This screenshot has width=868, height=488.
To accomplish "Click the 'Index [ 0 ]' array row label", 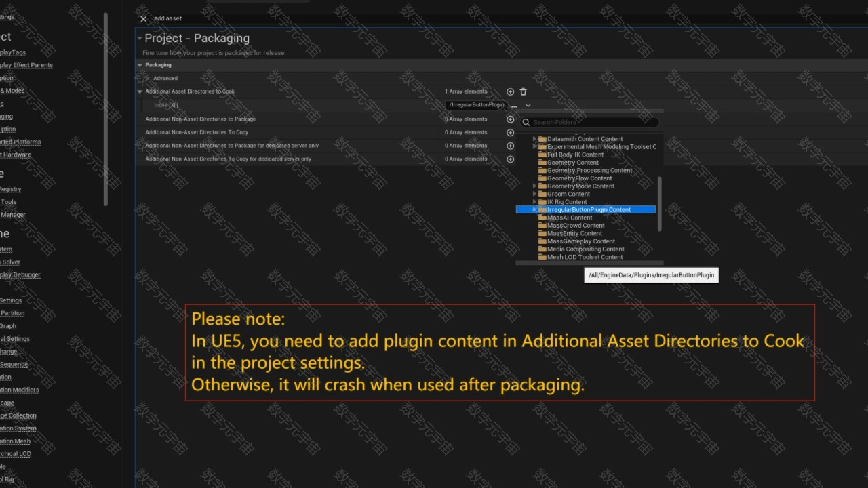I will coord(166,106).
